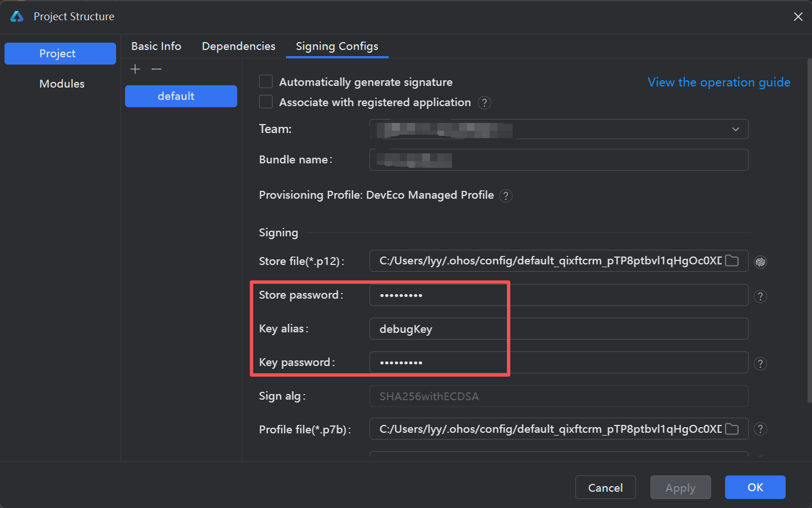This screenshot has width=812, height=508.
Task: Select Modules in the left sidebar
Action: tap(62, 84)
